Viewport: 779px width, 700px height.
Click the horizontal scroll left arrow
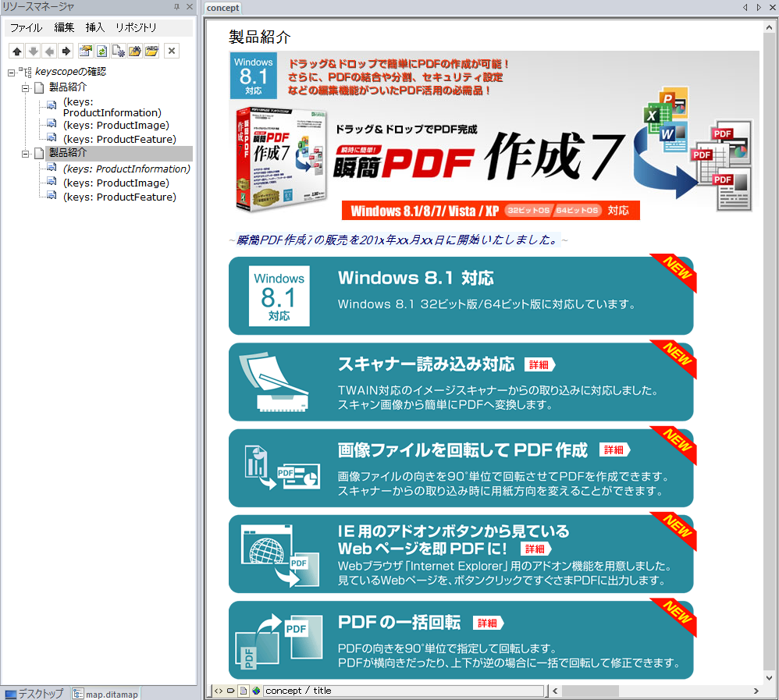tap(555, 691)
